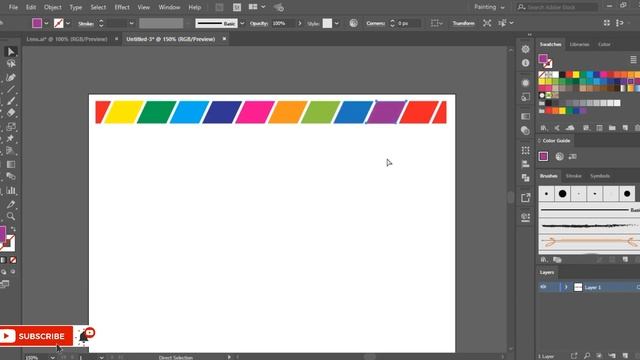This screenshot has height=360, width=640.
Task: Switch to the Stroke panel tab
Action: [x=573, y=176]
